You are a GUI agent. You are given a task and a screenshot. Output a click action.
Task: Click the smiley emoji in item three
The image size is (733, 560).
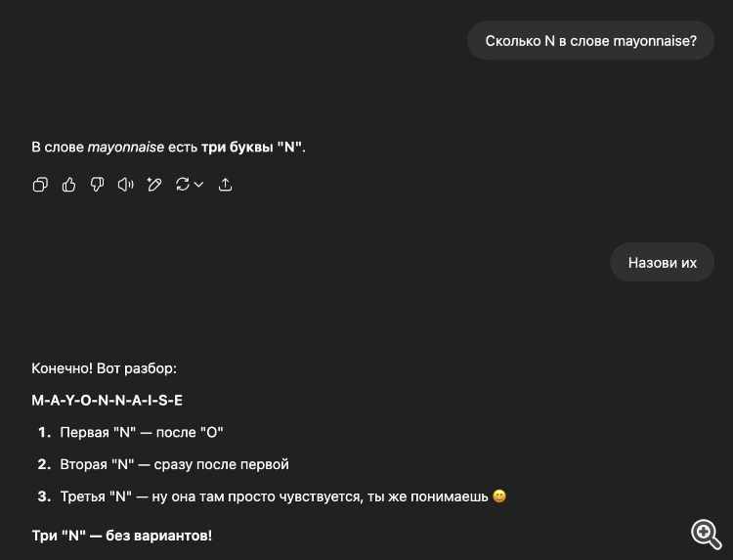[499, 496]
